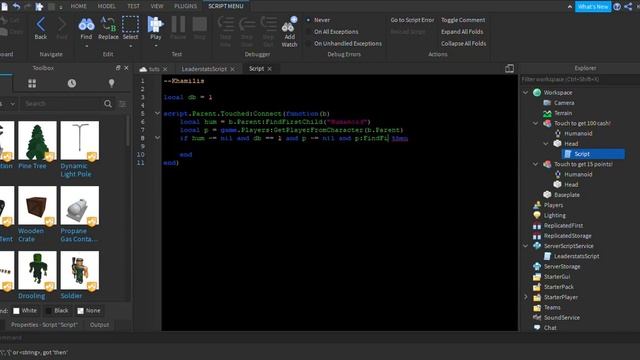Open the Toolbox recent clock tab
Viewport: 640px width, 360px height.
click(72, 83)
